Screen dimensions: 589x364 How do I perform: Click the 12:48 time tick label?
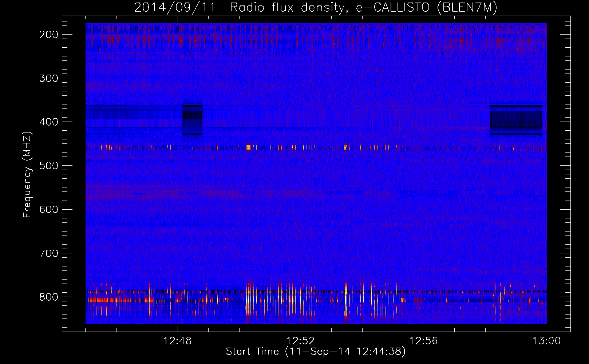click(178, 341)
